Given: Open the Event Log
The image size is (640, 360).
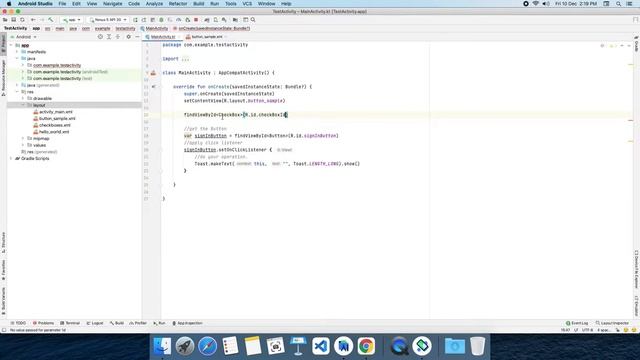Looking at the screenshot, I should click(x=577, y=323).
